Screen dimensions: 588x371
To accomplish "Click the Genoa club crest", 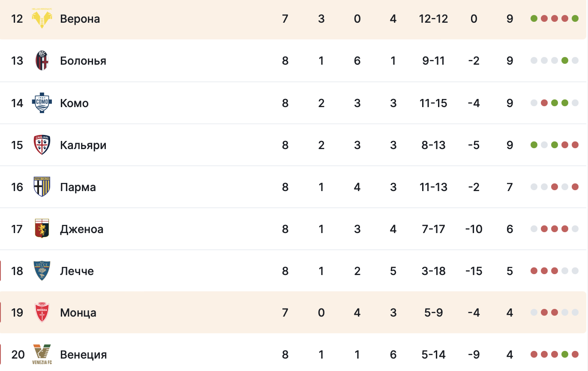I will [42, 229].
